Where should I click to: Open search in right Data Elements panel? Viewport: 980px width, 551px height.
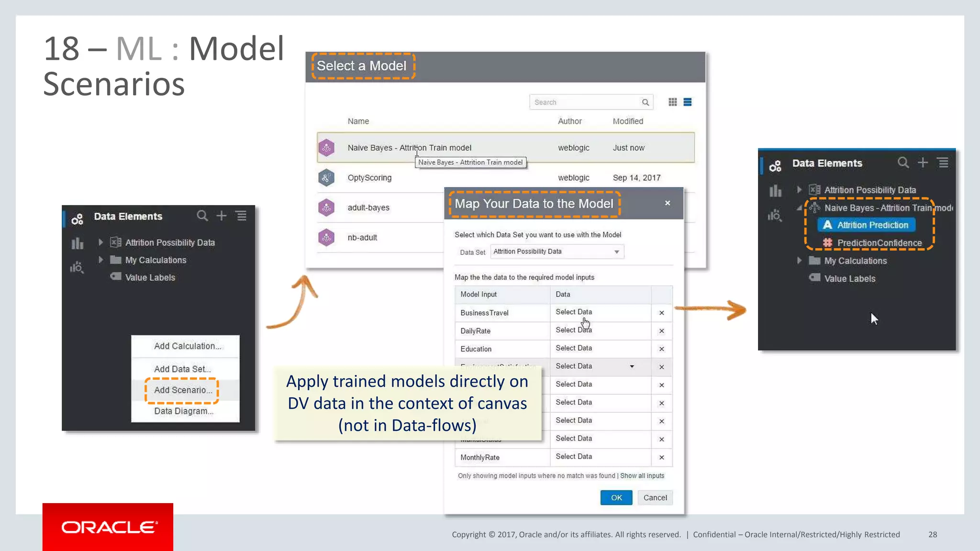click(903, 163)
